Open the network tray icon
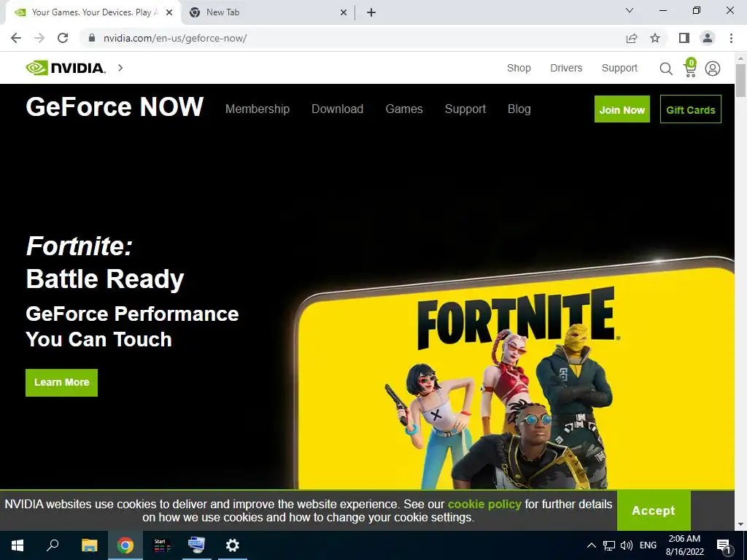Image resolution: width=747 pixels, height=560 pixels. point(609,545)
